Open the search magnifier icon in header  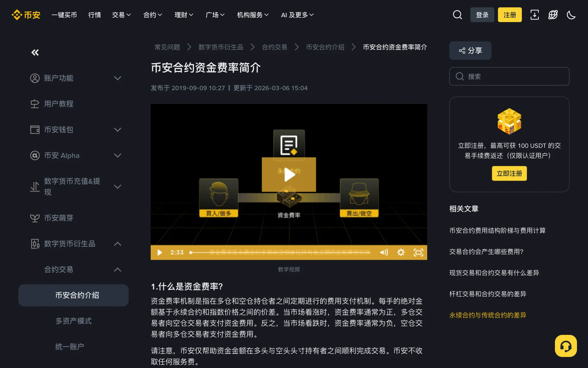[457, 15]
